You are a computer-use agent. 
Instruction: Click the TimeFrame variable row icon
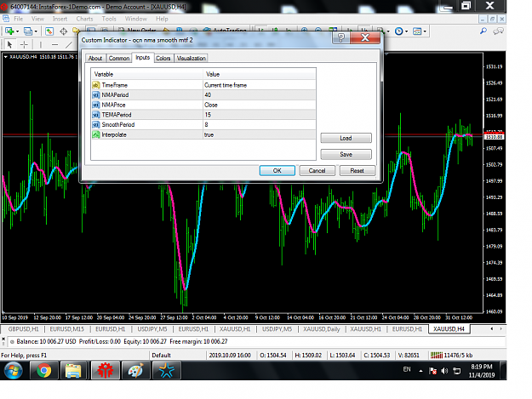(96, 85)
